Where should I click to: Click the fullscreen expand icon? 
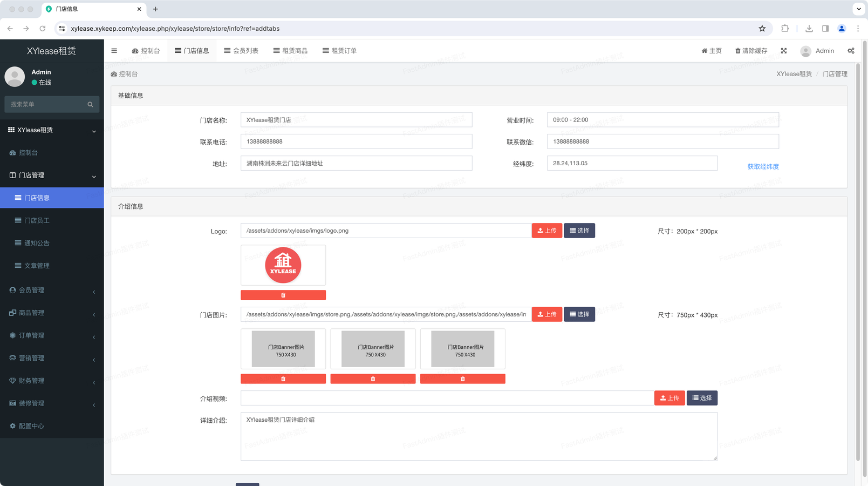[784, 51]
